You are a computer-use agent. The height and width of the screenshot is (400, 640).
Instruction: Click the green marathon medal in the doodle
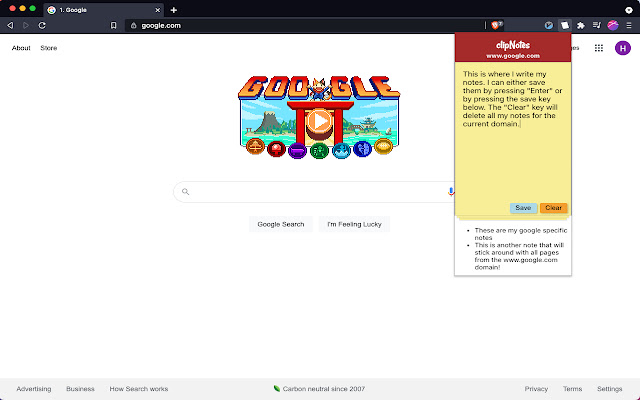click(319, 151)
